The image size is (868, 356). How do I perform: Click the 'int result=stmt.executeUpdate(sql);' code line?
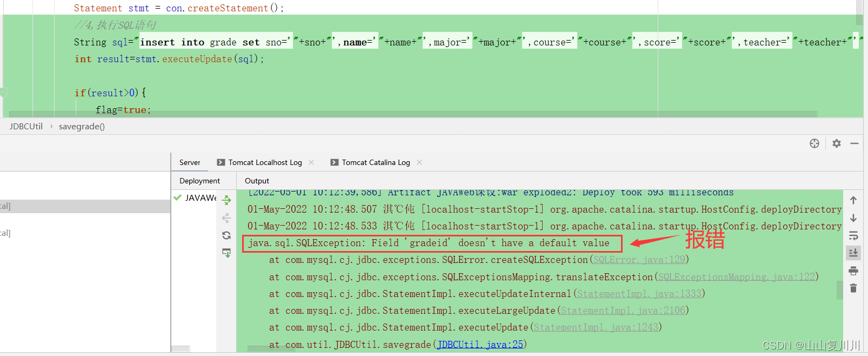169,59
